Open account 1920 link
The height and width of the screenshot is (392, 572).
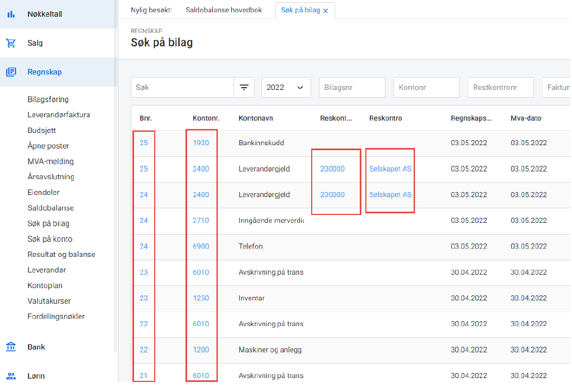[201, 143]
